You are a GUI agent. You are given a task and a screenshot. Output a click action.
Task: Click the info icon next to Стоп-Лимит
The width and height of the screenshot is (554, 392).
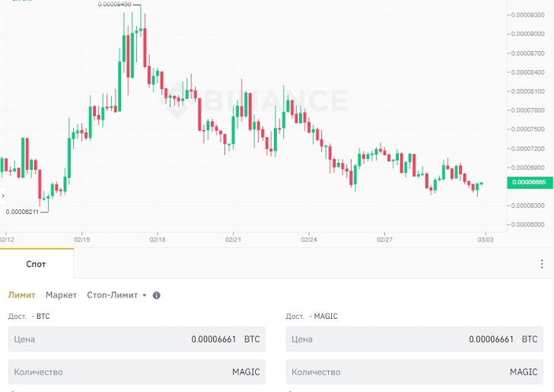[157, 295]
